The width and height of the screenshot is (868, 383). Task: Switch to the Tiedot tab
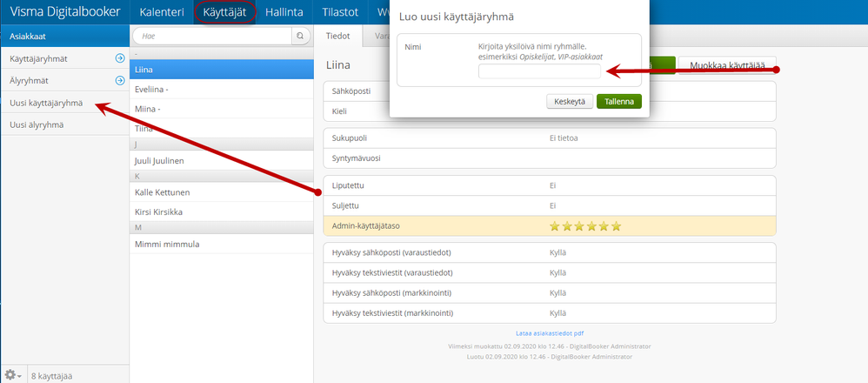[x=338, y=36]
